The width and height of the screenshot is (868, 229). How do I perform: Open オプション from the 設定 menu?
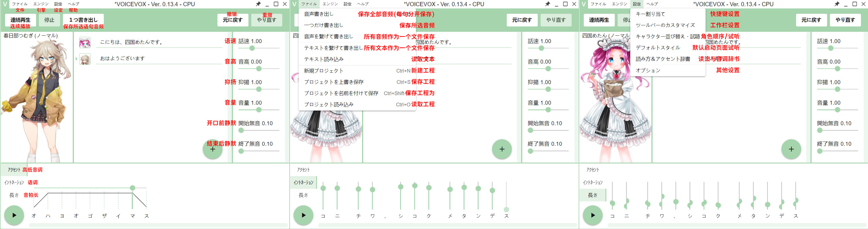tap(648, 70)
